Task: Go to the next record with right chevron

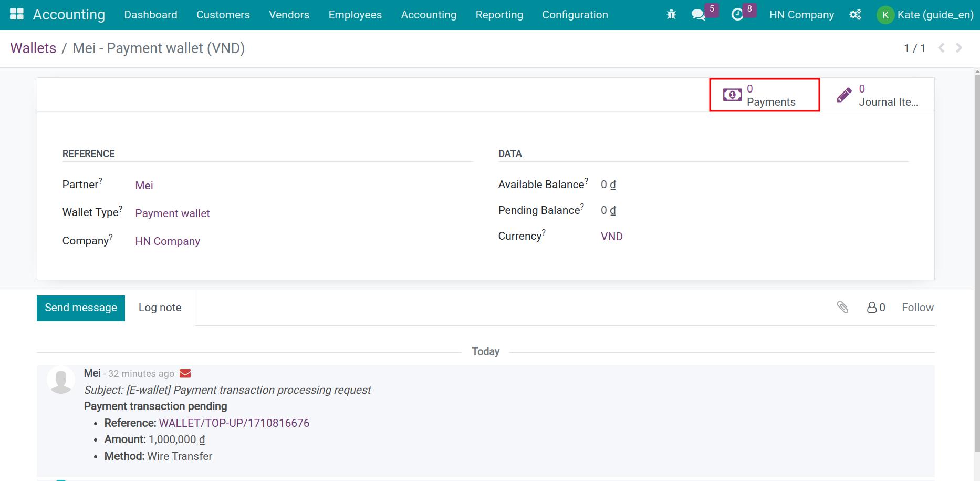Action: coord(960,48)
